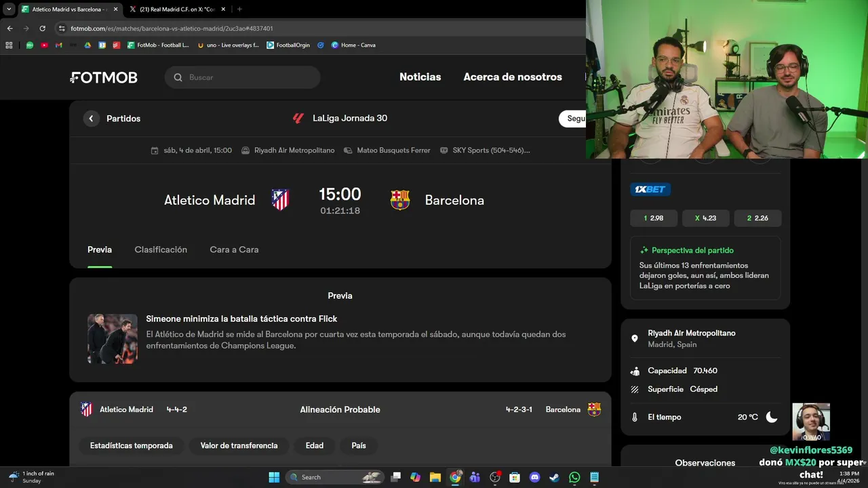
Task: Select the Previa tab
Action: (100, 249)
